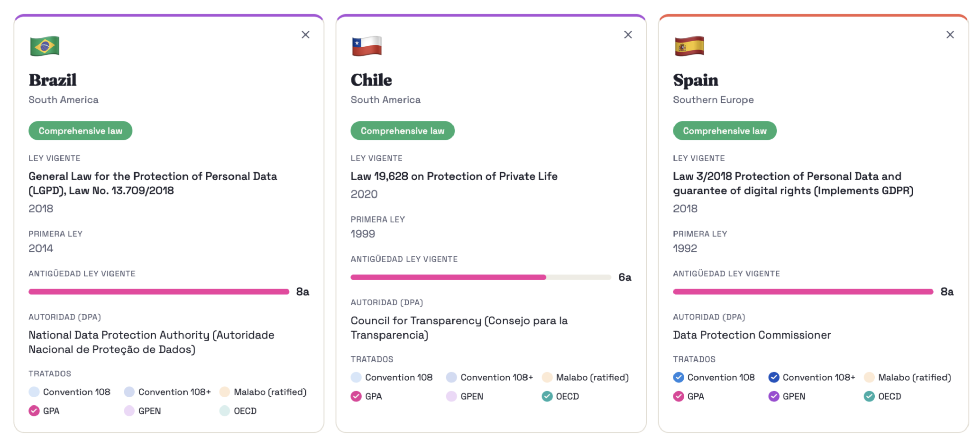Click Brazil's Comprehensive law badge
Screen dimensions: 980x441
[x=80, y=131]
